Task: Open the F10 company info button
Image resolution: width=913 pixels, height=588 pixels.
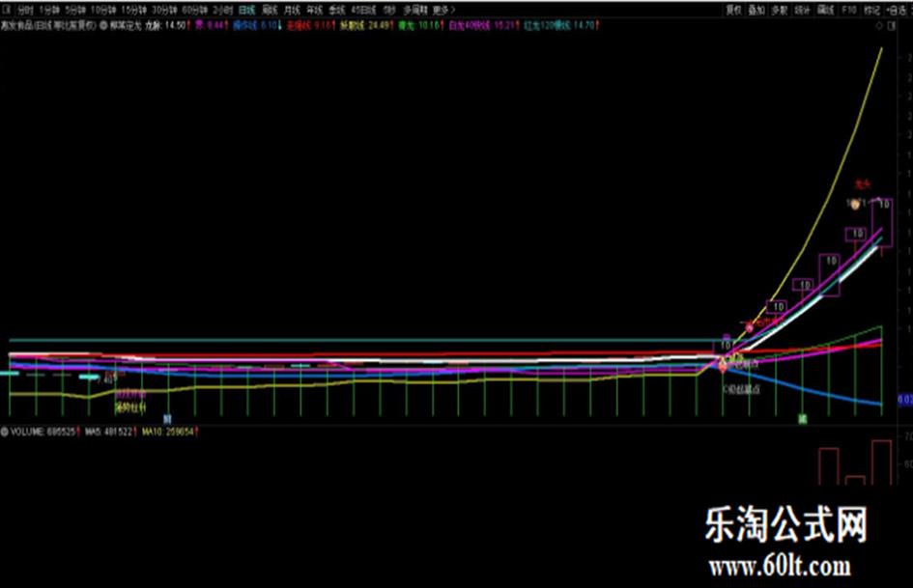Action: click(x=848, y=10)
